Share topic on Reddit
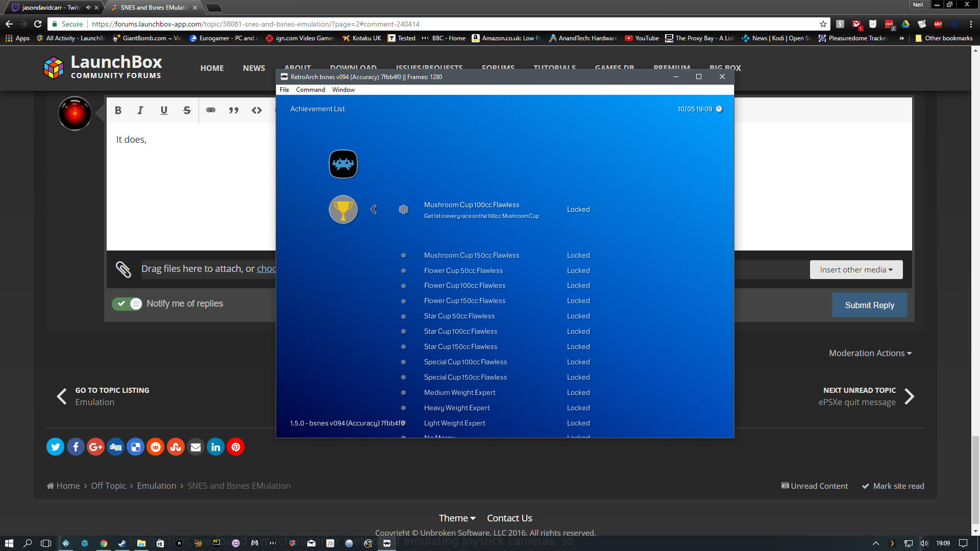 point(156,447)
